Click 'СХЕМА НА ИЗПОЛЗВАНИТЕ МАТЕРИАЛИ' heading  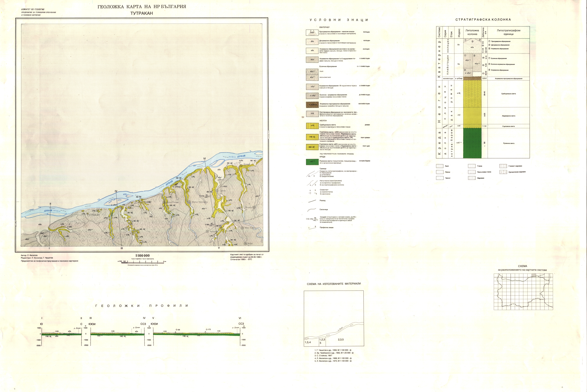point(334,284)
